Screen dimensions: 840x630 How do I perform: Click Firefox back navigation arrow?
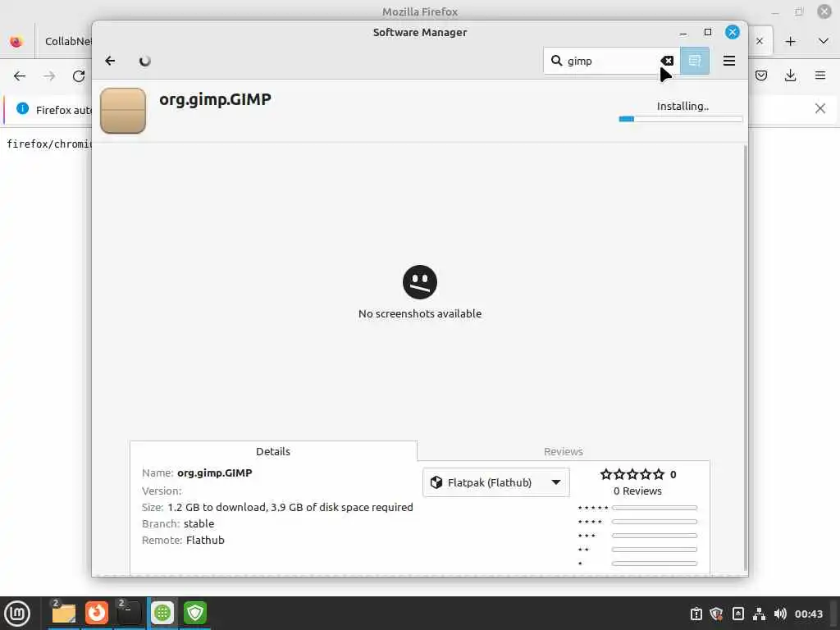(20, 76)
